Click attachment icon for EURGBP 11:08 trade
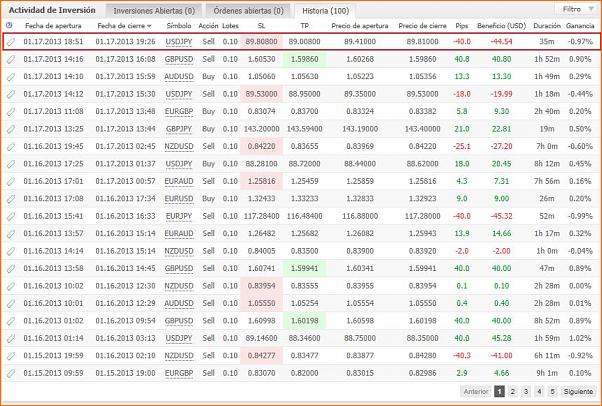 (x=12, y=111)
